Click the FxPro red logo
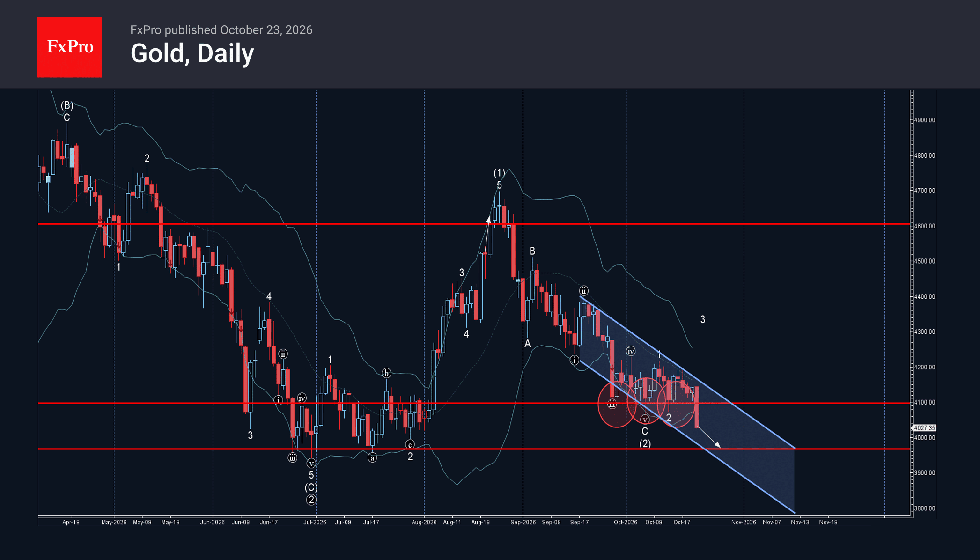 tap(69, 47)
